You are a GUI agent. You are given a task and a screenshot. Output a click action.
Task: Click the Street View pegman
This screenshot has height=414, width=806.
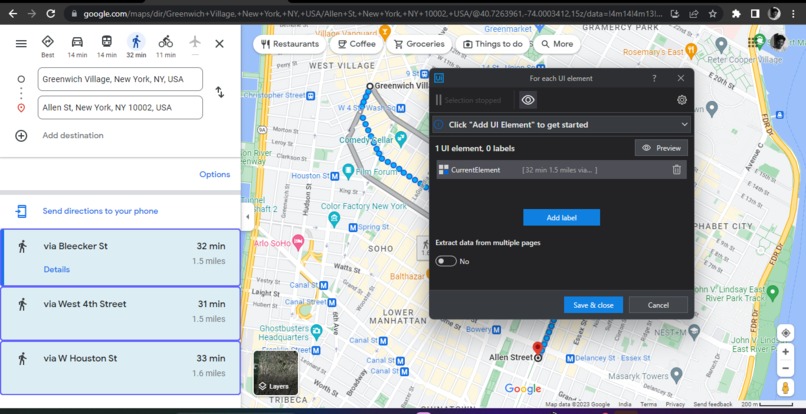[x=785, y=388]
